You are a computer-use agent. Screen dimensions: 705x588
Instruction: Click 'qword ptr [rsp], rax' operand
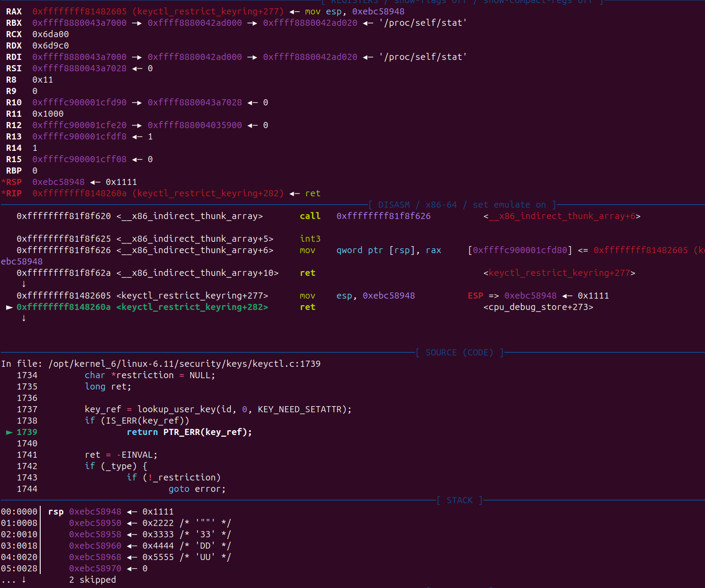point(389,250)
